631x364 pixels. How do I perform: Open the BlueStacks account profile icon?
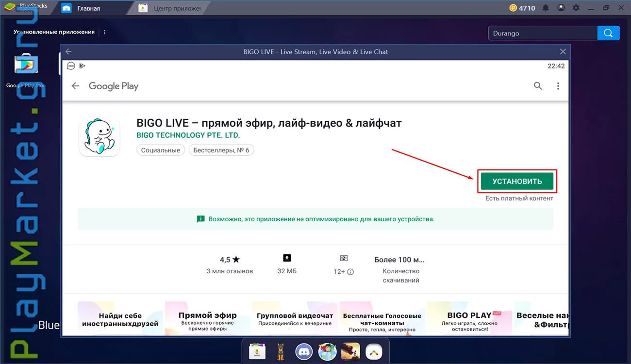pyautogui.click(x=561, y=8)
